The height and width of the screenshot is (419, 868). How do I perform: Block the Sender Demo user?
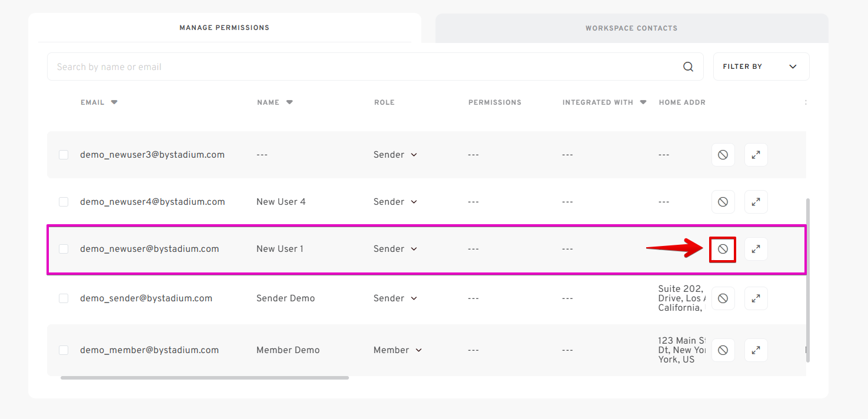[723, 298]
